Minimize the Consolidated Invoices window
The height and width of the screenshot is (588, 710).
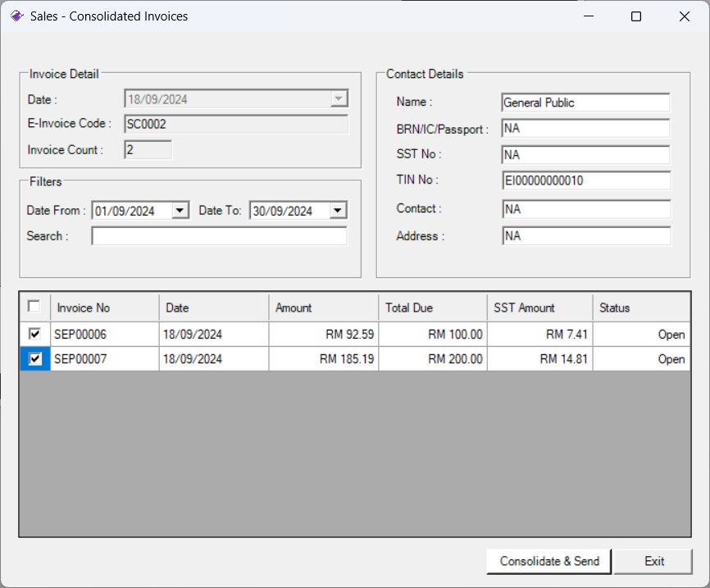[x=588, y=16]
